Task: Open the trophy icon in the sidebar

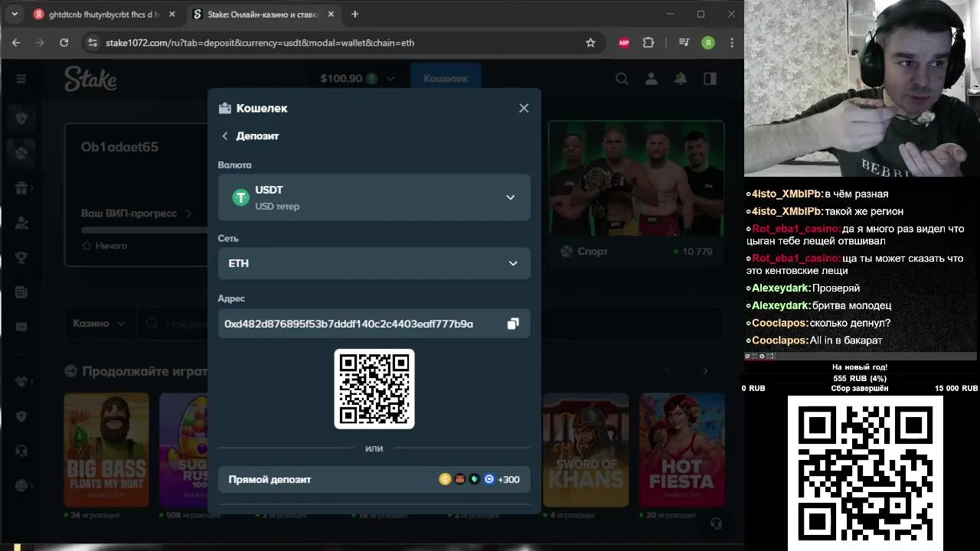Action: point(21,257)
